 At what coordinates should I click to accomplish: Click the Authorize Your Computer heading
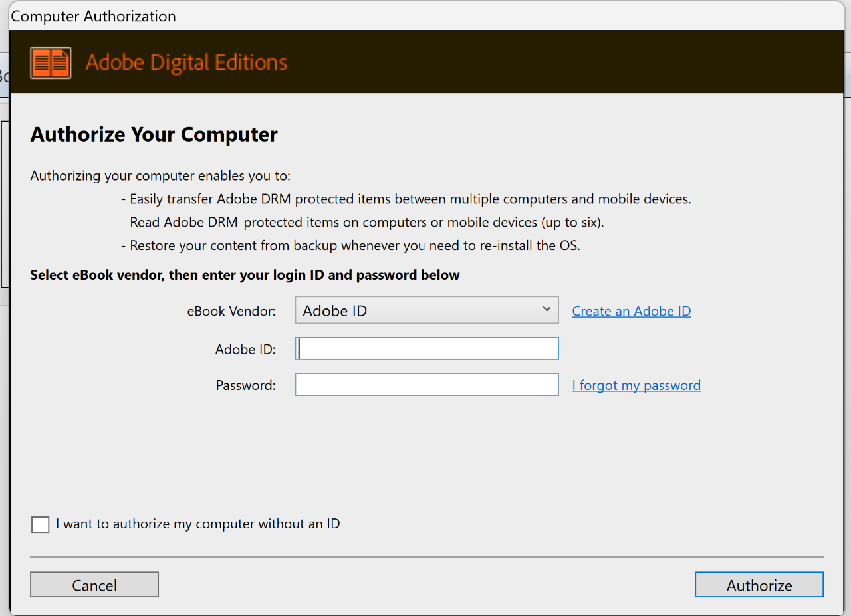(154, 134)
